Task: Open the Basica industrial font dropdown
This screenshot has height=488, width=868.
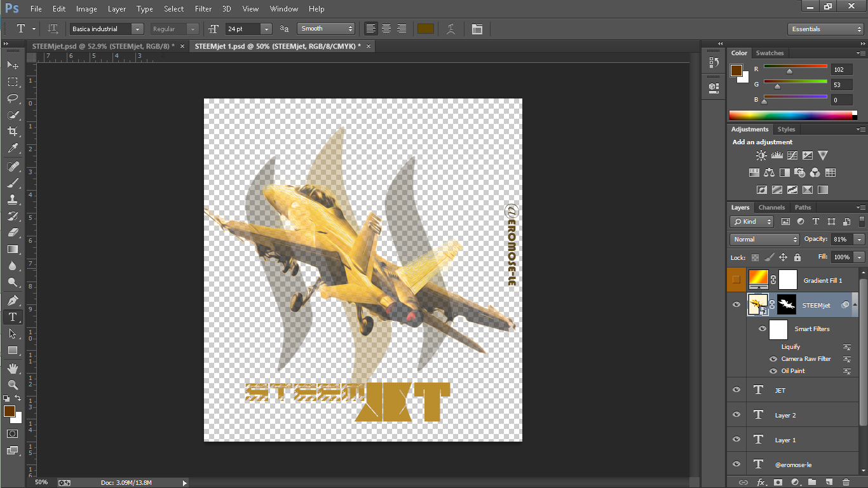Action: coord(137,29)
